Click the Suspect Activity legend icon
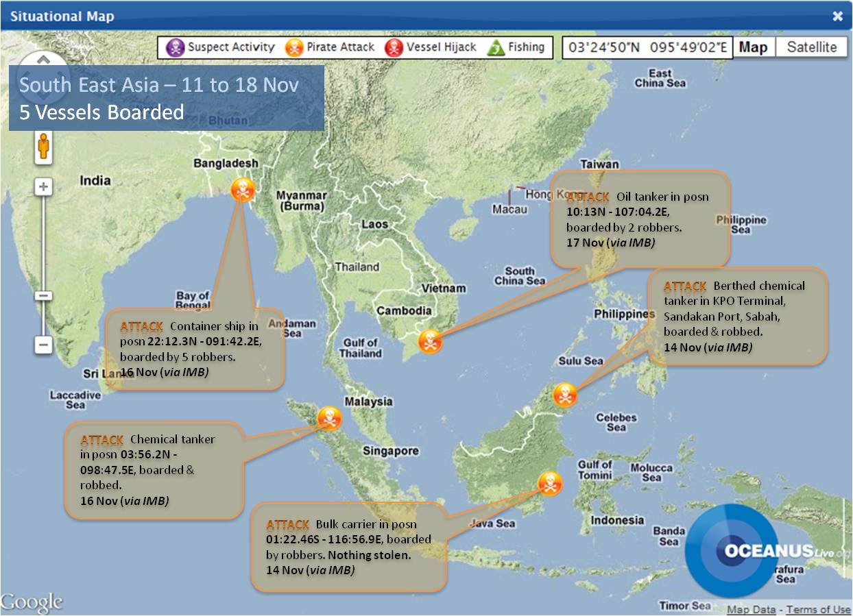The height and width of the screenshot is (616, 853). pyautogui.click(x=176, y=48)
